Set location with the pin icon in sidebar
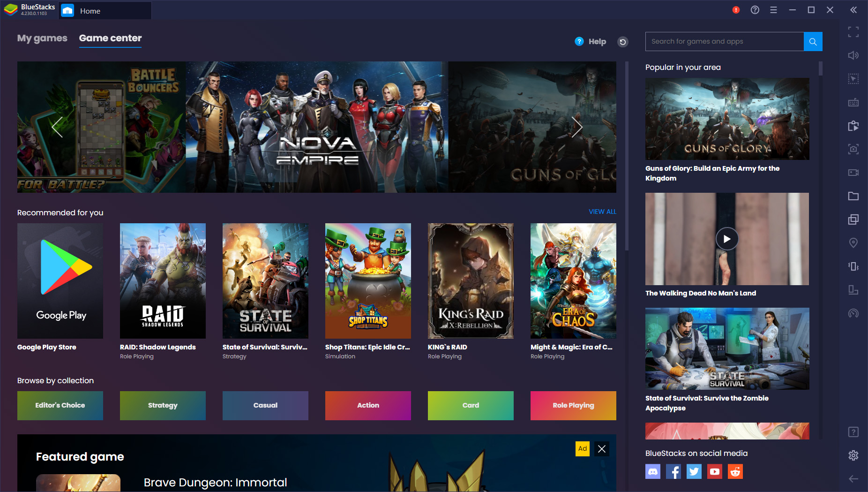This screenshot has height=492, width=868. coord(853,243)
